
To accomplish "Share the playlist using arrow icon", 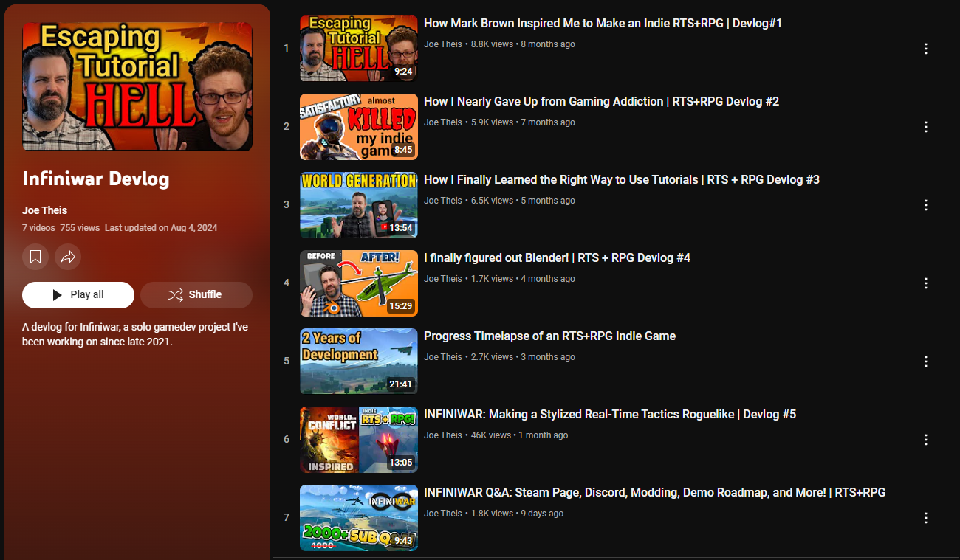I will pos(68,257).
